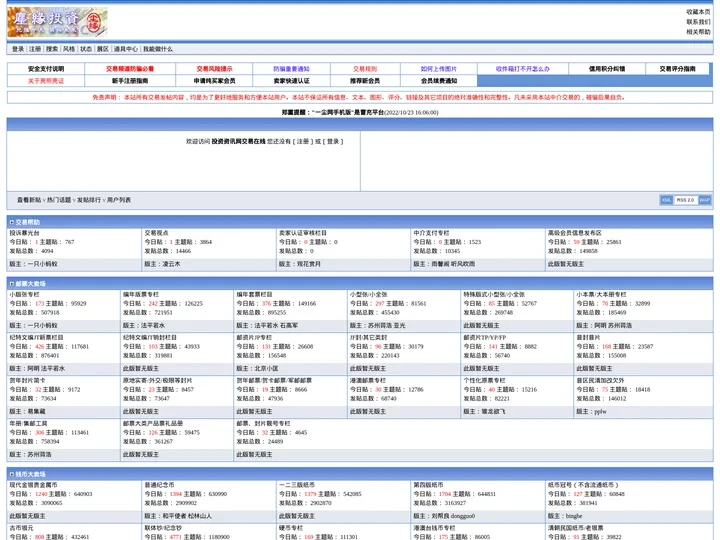Open the 硬币专栏 forum
Image resolution: width=720 pixels, height=540 pixels.
[x=291, y=528]
